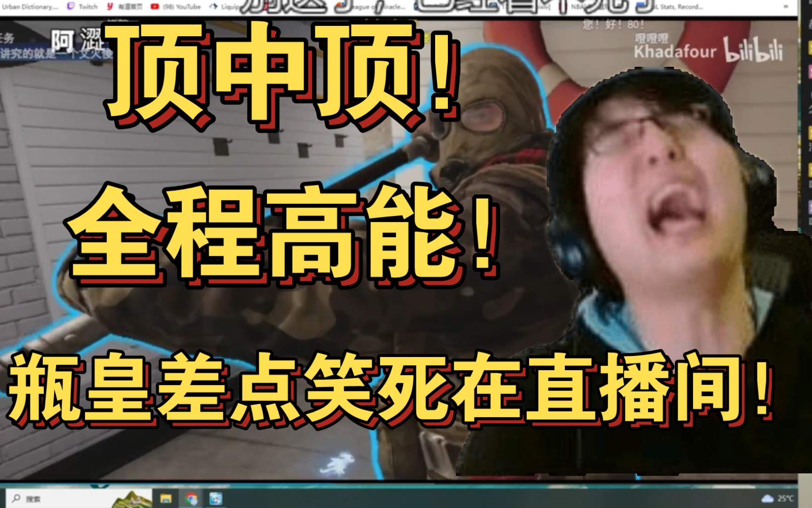The image size is (812, 508).
Task: Open the Youdao homepage bookmark
Action: click(x=125, y=7)
